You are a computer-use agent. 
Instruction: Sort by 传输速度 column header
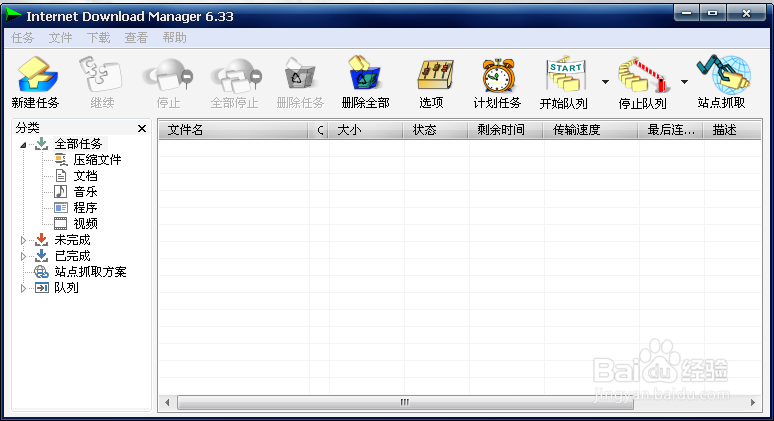click(591, 130)
